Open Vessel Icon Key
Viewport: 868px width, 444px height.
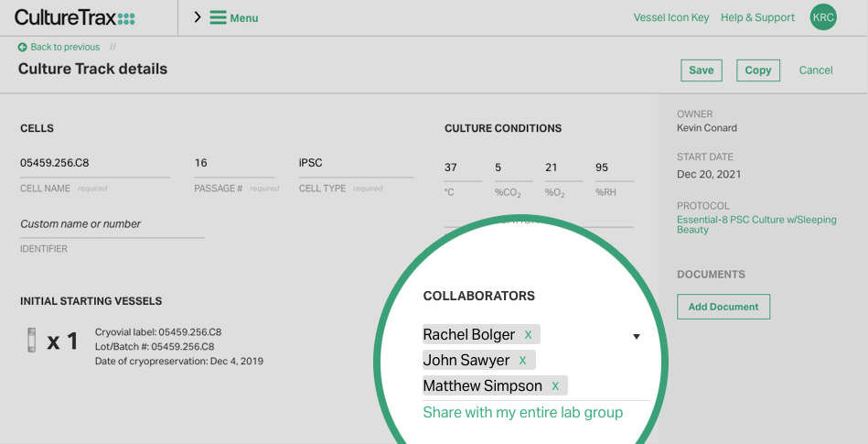point(670,17)
